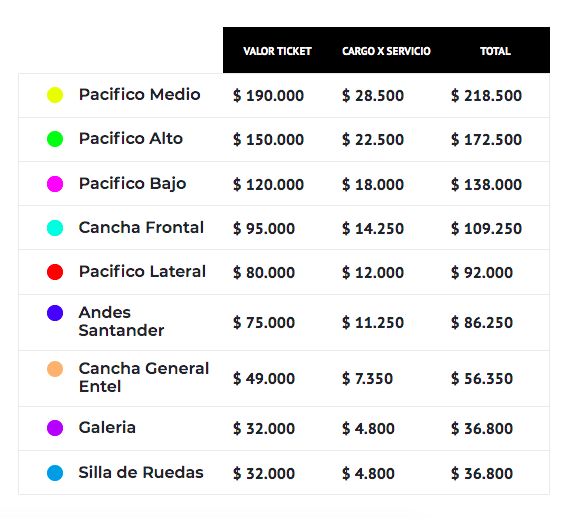Image resolution: width=571 pixels, height=519 pixels.
Task: Click the Pacifico Medio row label
Action: coord(139,95)
